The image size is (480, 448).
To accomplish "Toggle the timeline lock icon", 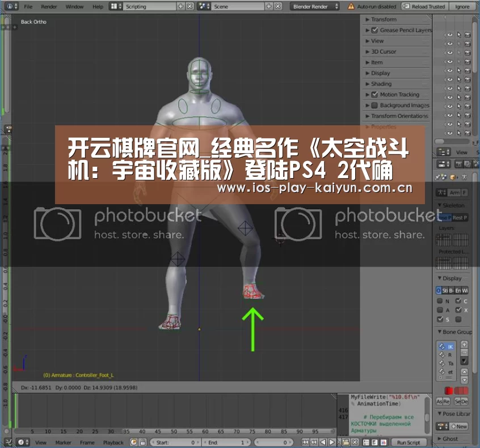I will 143,442.
